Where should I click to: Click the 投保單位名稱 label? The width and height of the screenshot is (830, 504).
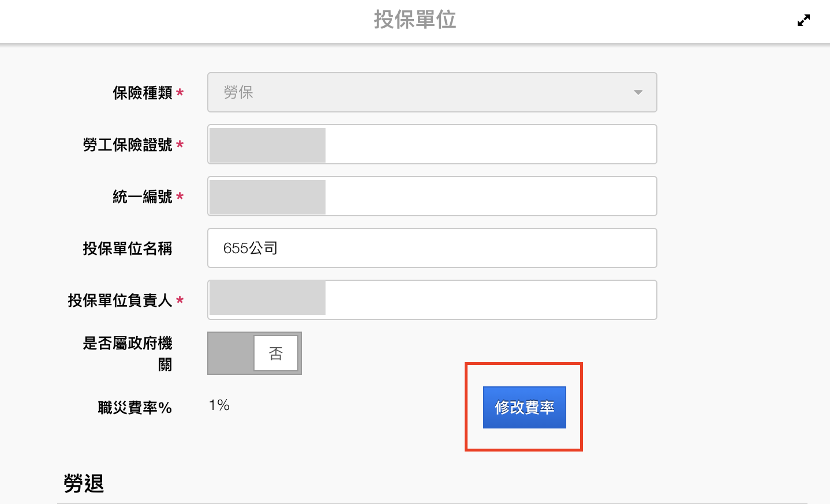128,249
